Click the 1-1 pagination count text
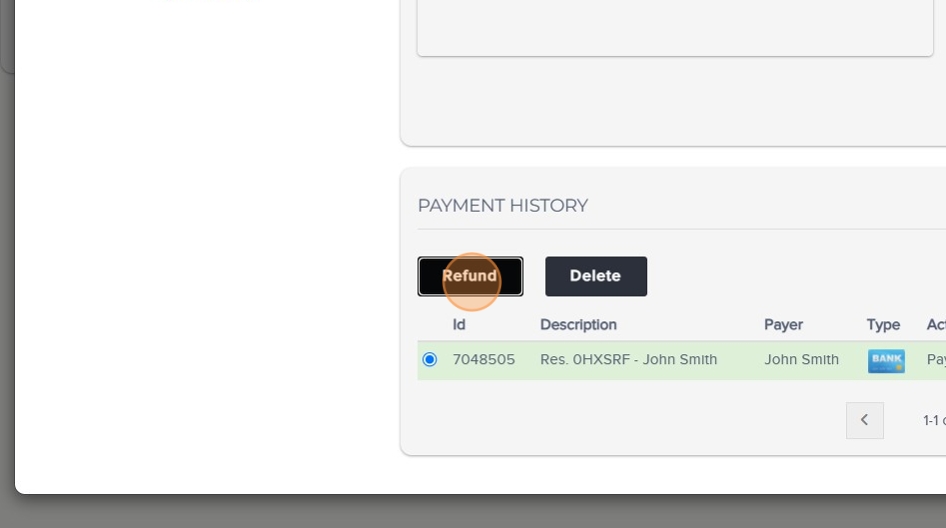The image size is (946, 528). (x=934, y=420)
